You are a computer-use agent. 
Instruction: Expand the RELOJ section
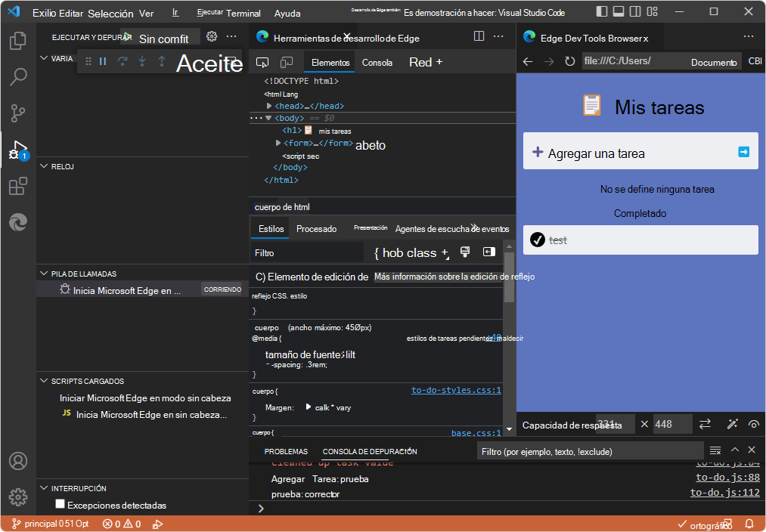point(44,166)
